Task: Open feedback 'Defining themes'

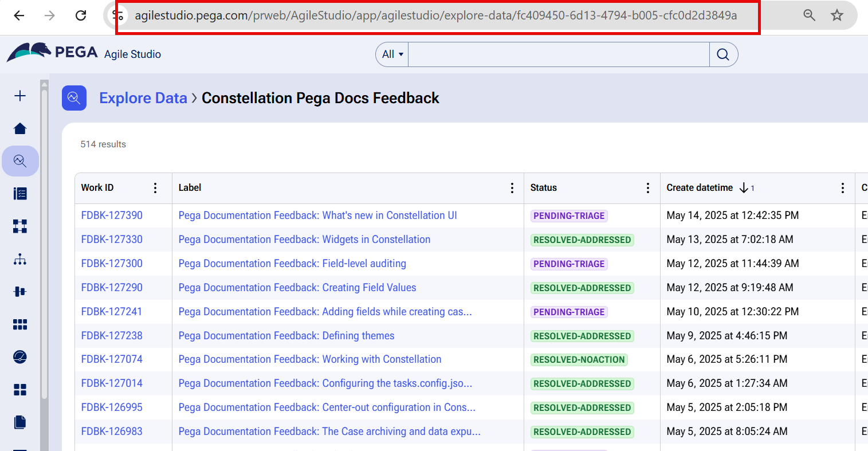Action: (286, 336)
